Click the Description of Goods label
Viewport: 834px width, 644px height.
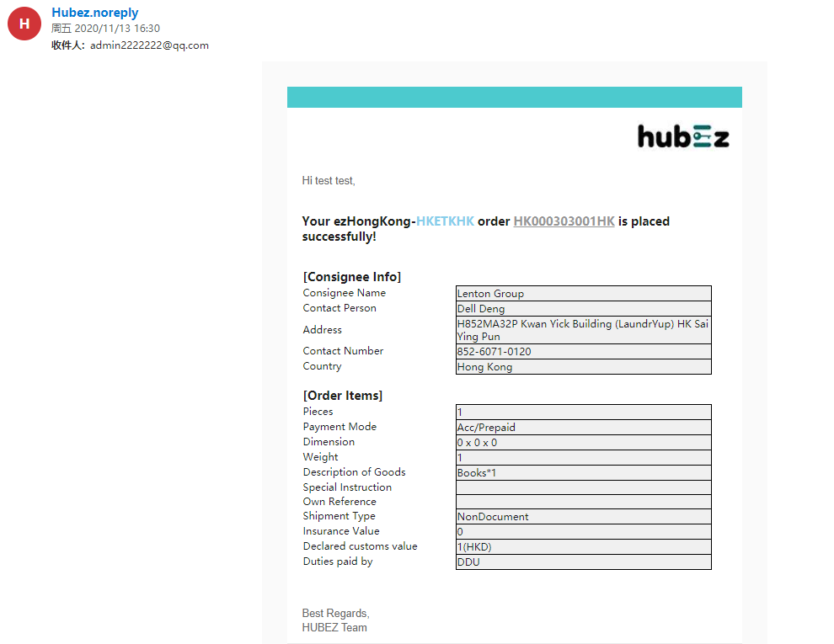354,471
